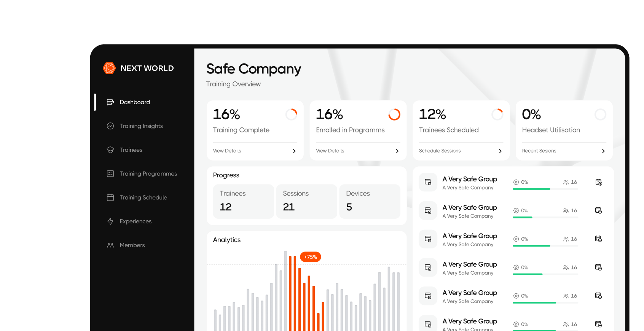
Task: Click the second group's green progress bar
Action: (523, 217)
